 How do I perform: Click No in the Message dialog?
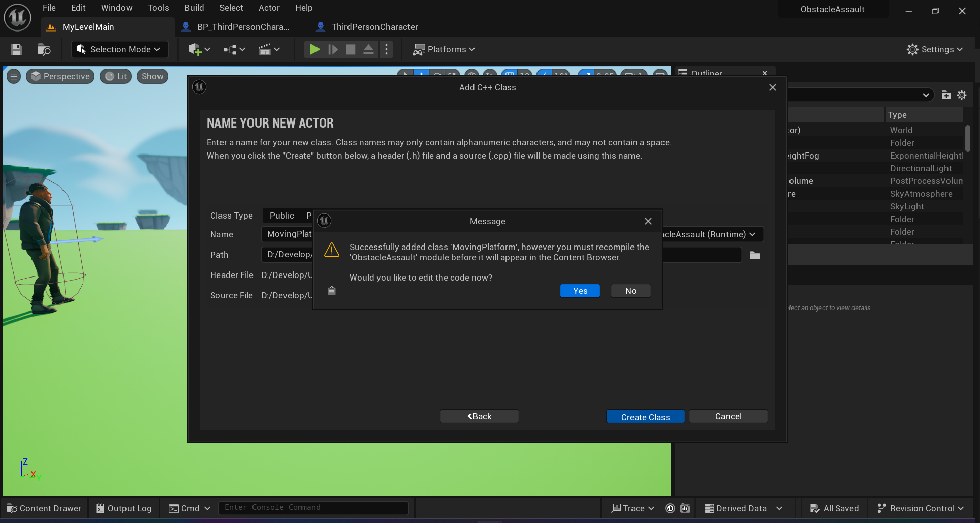point(630,291)
